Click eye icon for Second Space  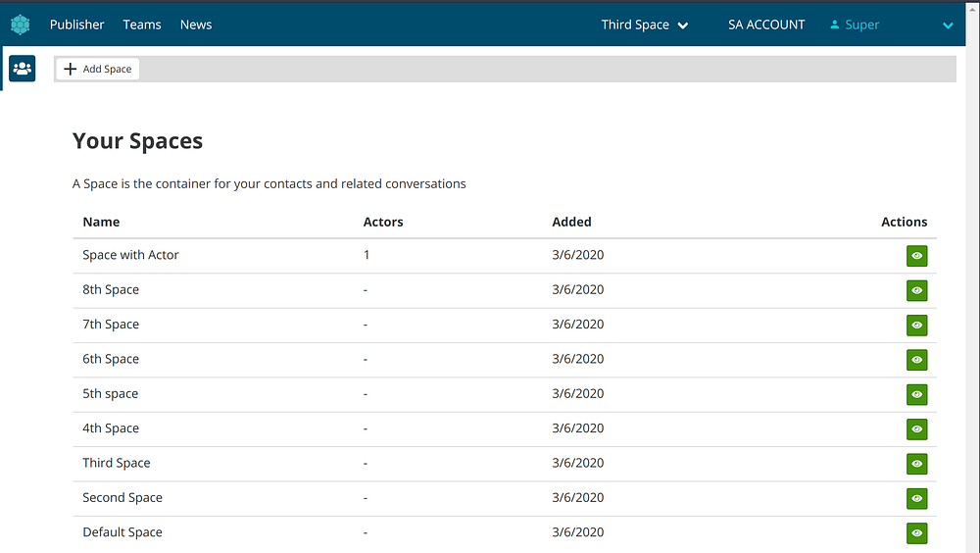coord(916,498)
